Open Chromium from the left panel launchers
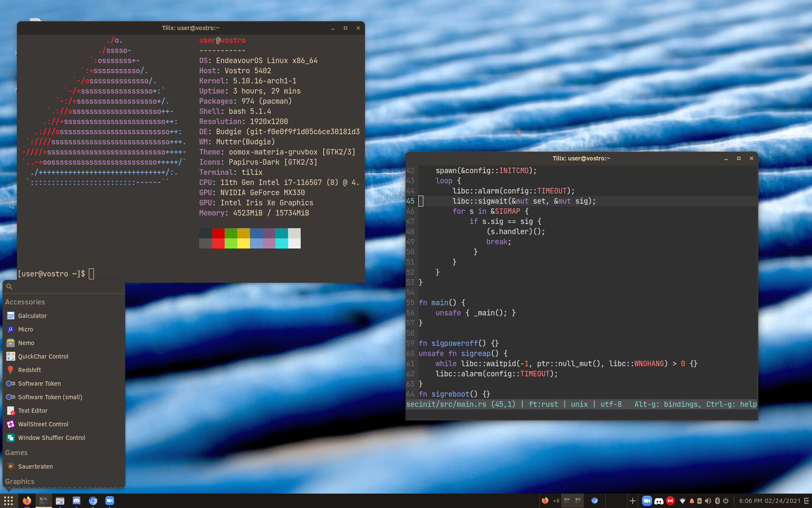 [93, 501]
